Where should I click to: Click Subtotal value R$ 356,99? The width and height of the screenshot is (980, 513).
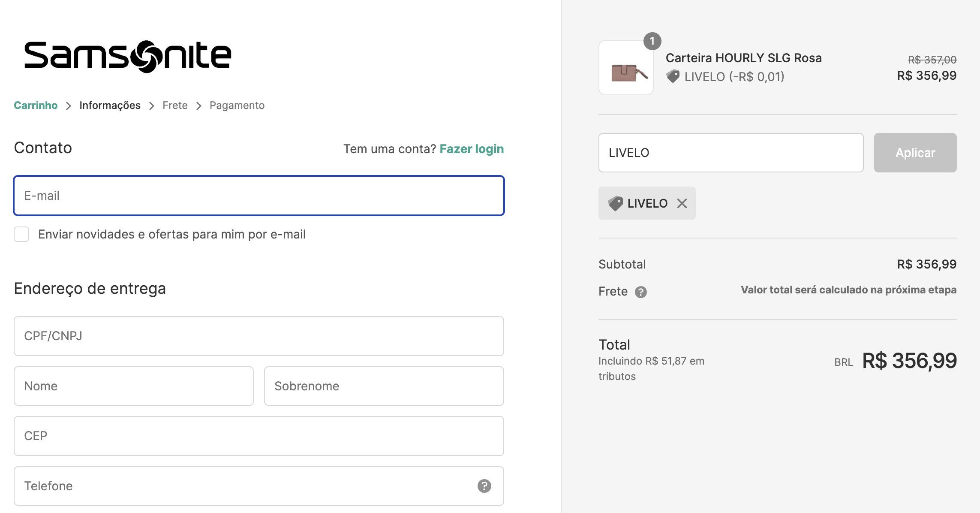click(x=927, y=264)
